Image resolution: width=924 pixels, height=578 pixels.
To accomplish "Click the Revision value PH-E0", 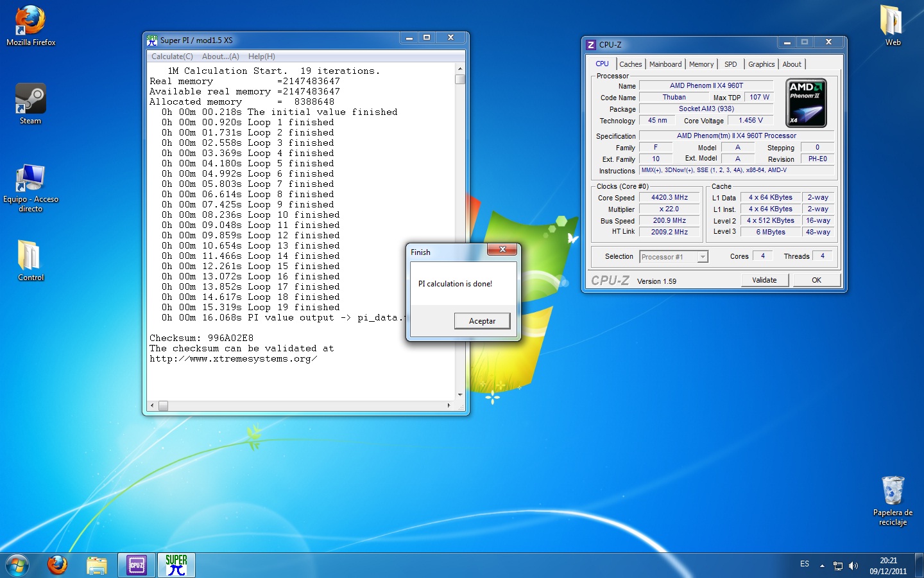I will 817,159.
